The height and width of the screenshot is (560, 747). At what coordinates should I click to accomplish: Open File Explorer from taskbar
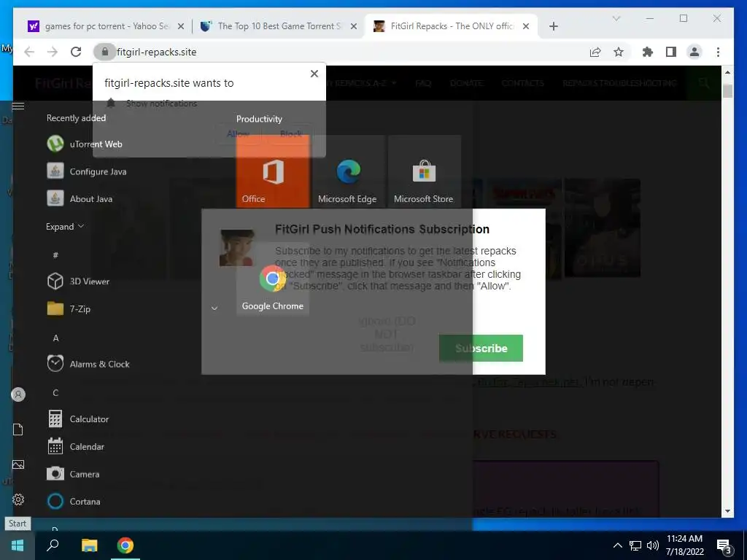point(90,545)
